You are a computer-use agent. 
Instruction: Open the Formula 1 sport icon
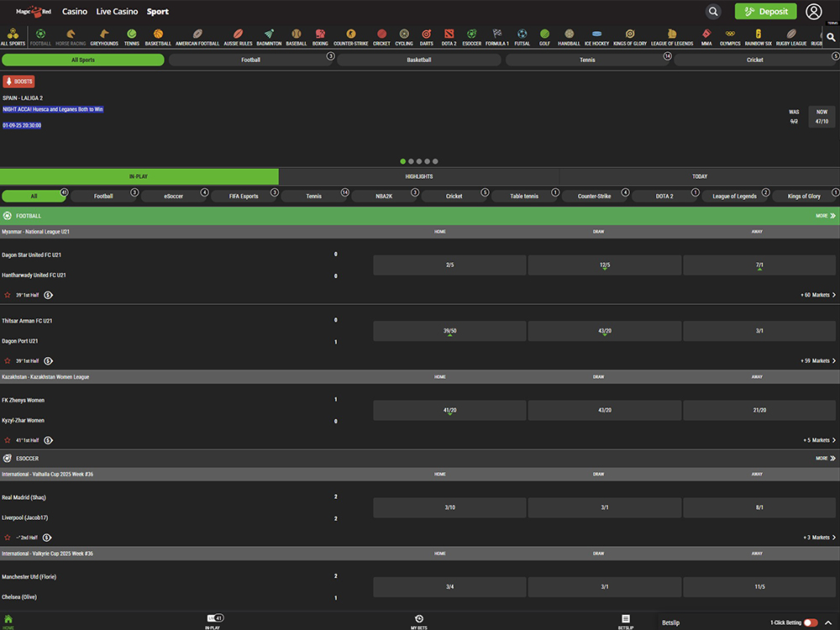(x=496, y=37)
